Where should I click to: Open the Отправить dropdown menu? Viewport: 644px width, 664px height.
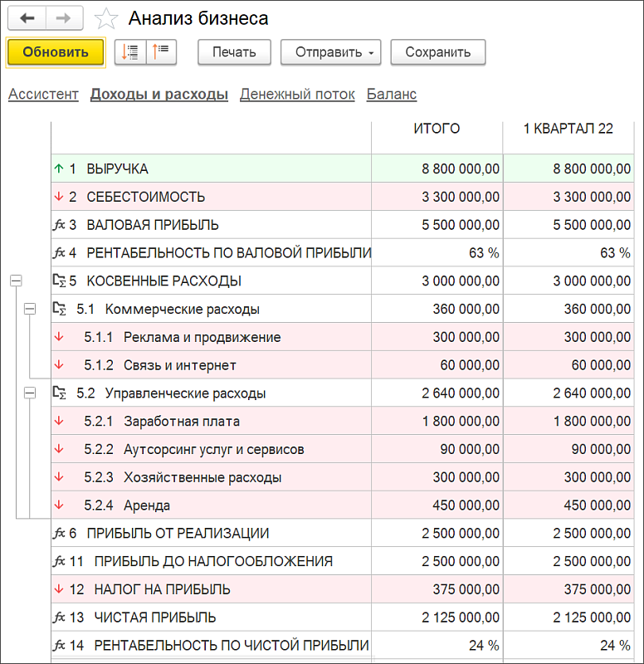[330, 51]
